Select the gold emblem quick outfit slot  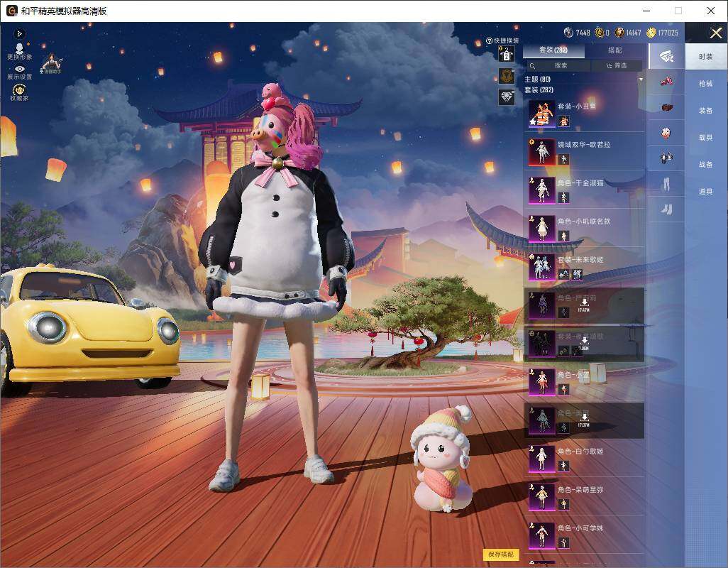(x=507, y=76)
